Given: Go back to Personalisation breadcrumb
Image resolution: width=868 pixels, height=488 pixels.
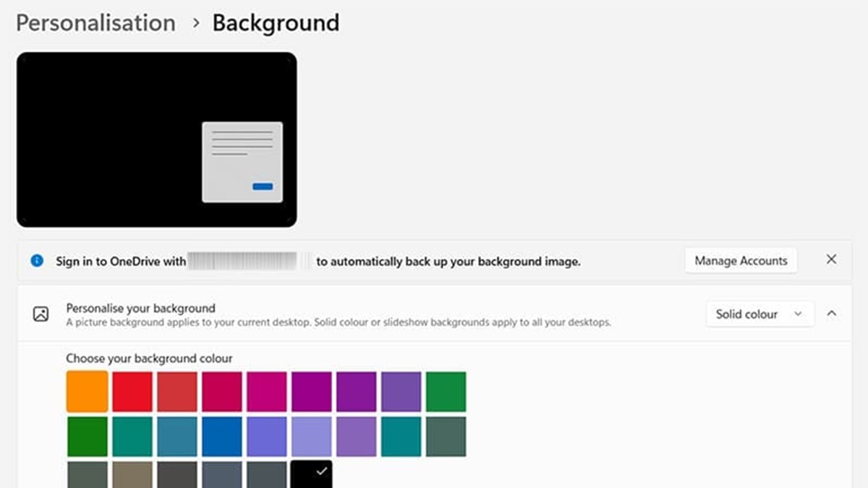Looking at the screenshot, I should tap(95, 23).
